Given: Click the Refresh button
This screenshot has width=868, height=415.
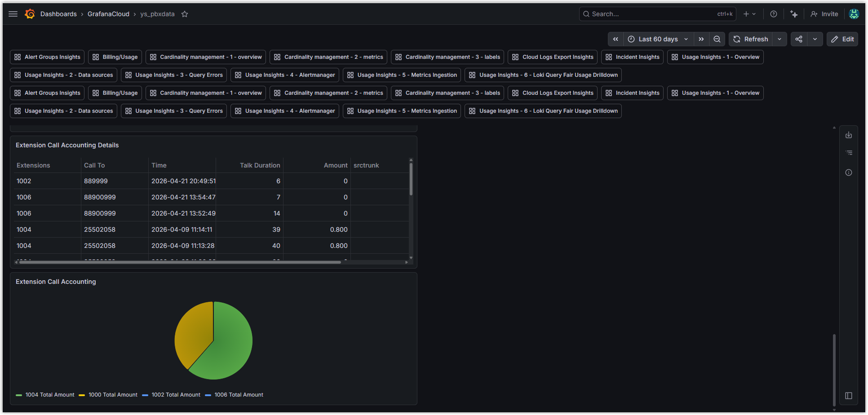Looking at the screenshot, I should coord(751,39).
